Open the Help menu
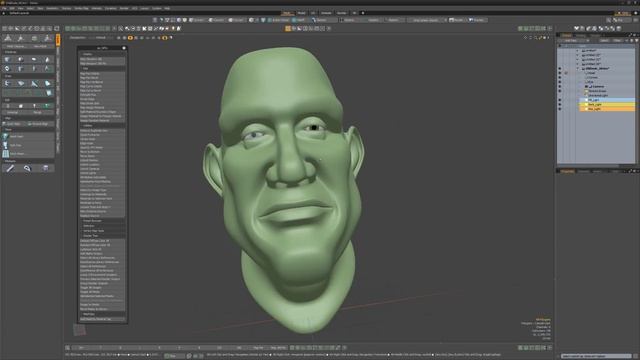640x360 pixels. coord(167,8)
